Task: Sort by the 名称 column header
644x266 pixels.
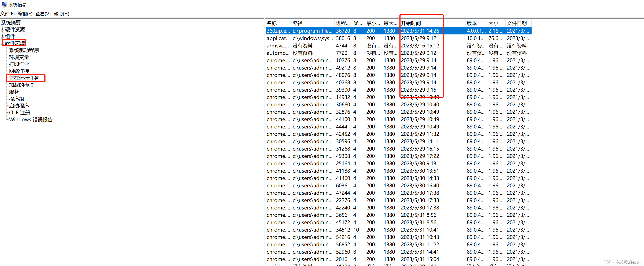Action: [278, 23]
